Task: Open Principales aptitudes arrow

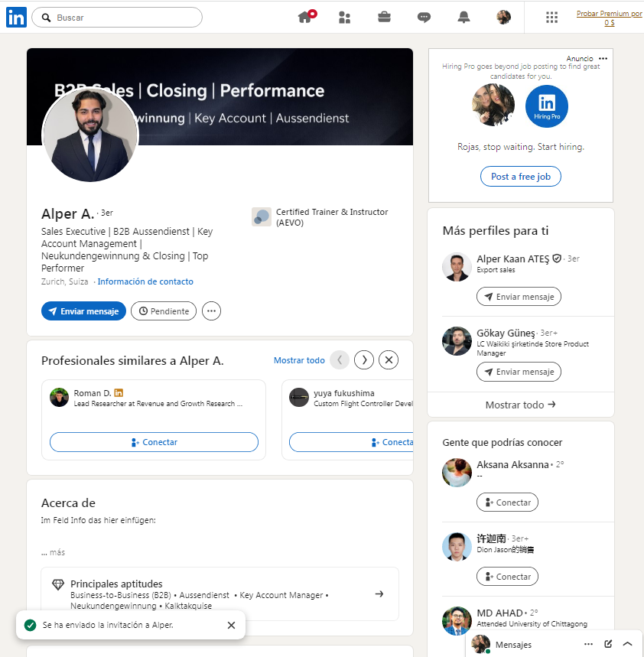Action: [x=379, y=594]
